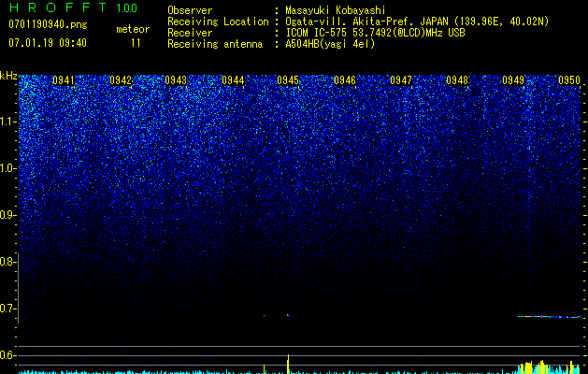Click the bright meteor echo dot near 0945
The width and height of the screenshot is (588, 374).
(288, 315)
